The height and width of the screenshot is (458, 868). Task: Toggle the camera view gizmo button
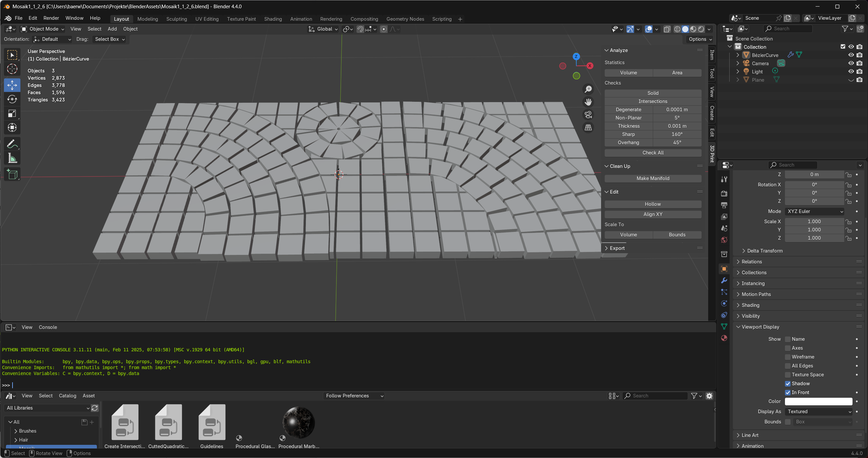tap(588, 115)
